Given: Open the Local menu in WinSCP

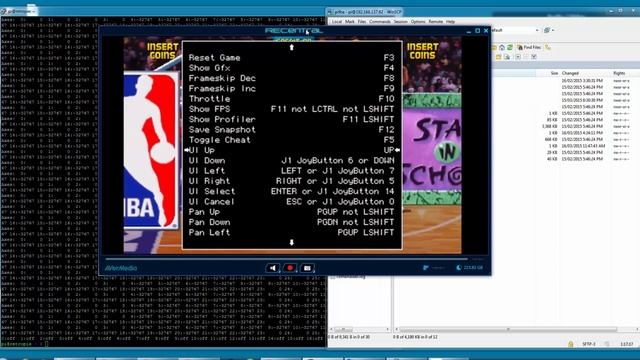Looking at the screenshot, I should (x=337, y=22).
